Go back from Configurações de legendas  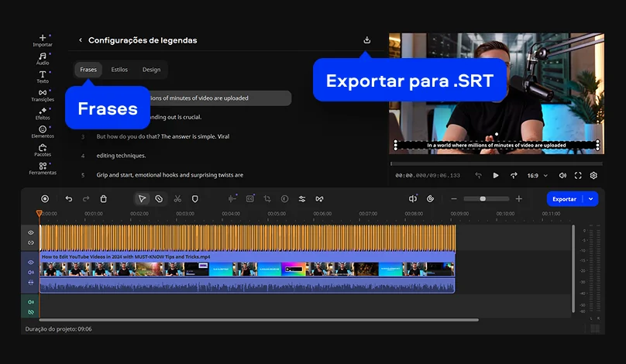[81, 40]
